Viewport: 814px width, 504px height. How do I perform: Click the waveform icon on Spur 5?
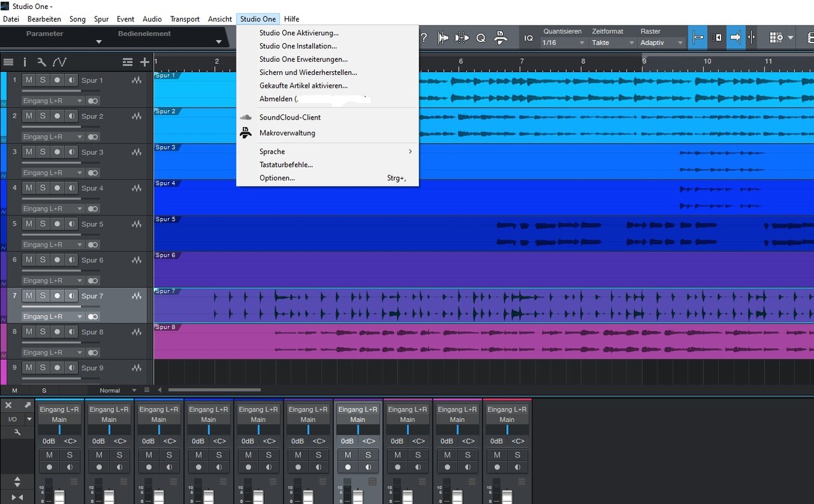(137, 224)
